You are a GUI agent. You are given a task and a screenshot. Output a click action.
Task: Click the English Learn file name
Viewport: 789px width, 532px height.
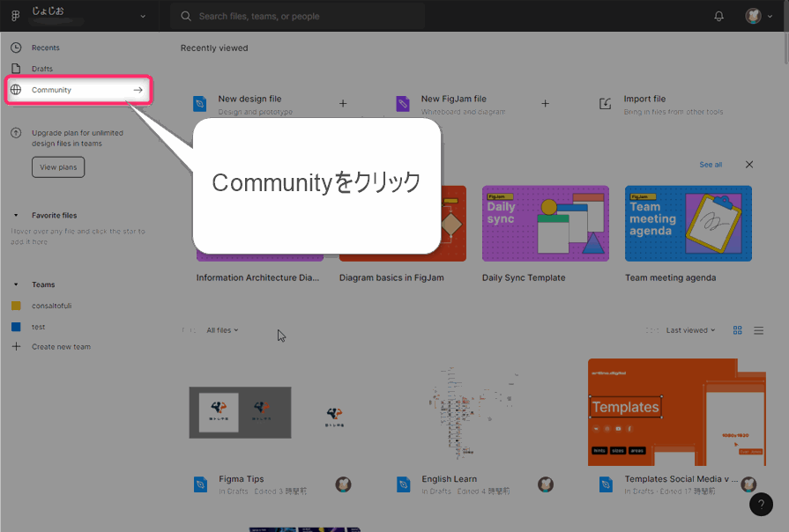point(449,479)
